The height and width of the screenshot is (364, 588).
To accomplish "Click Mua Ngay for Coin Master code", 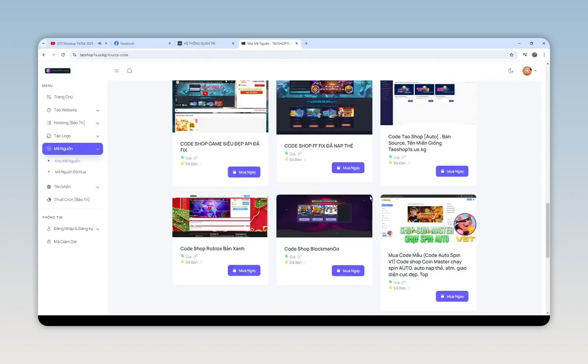I will [x=452, y=296].
